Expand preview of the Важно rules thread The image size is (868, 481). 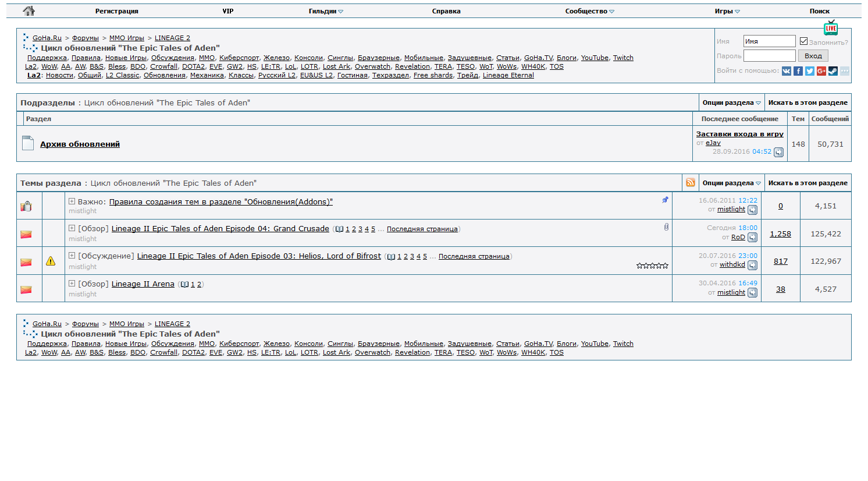click(72, 201)
